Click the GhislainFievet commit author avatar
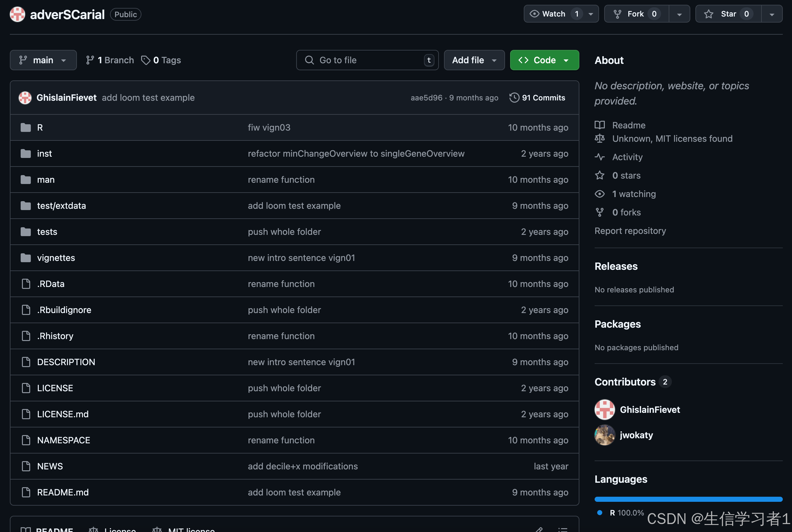Viewport: 792px width, 532px height. 25,98
